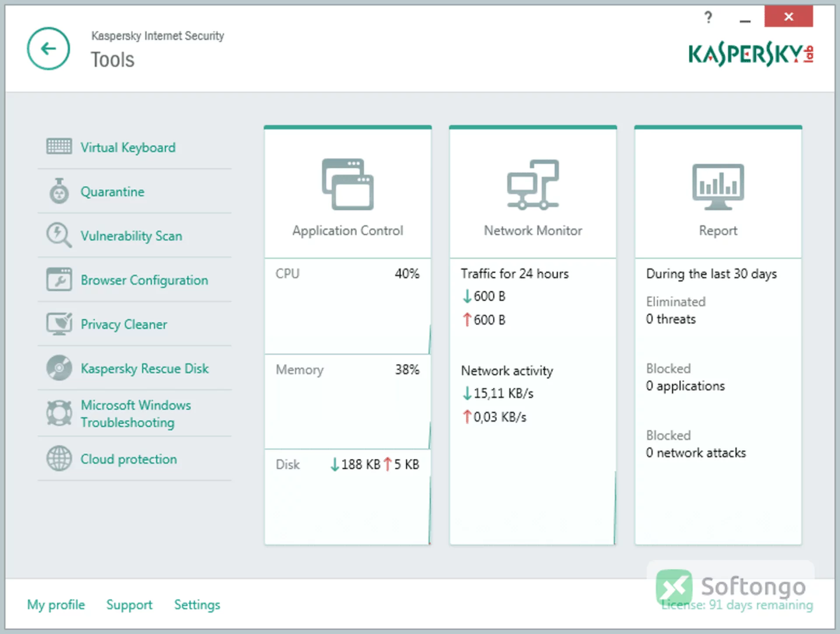Open the Support link
The height and width of the screenshot is (634, 840).
129,605
